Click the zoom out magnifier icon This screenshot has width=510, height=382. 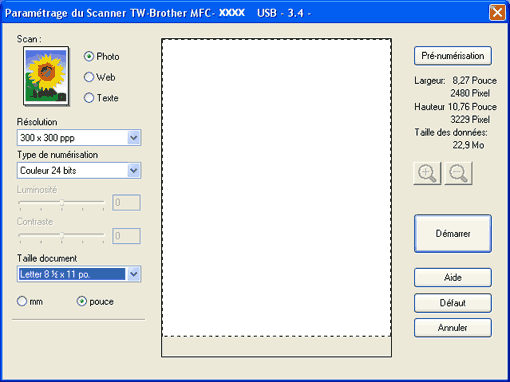(458, 173)
